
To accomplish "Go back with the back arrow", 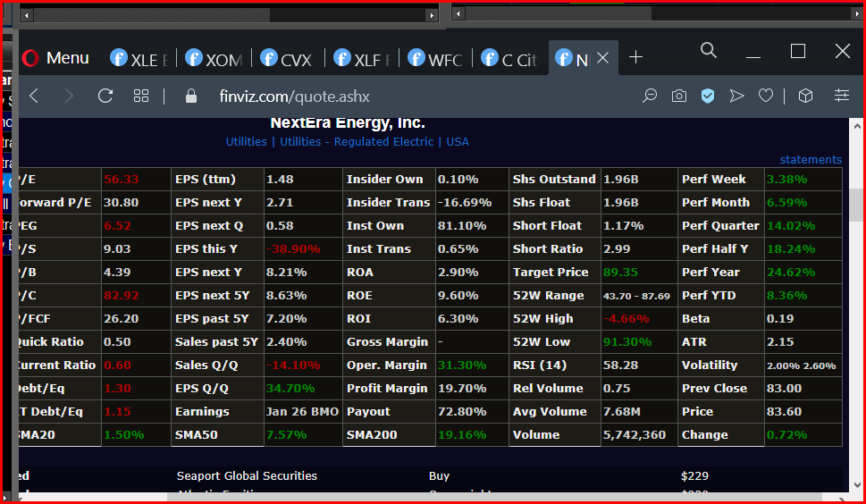I will [x=34, y=96].
